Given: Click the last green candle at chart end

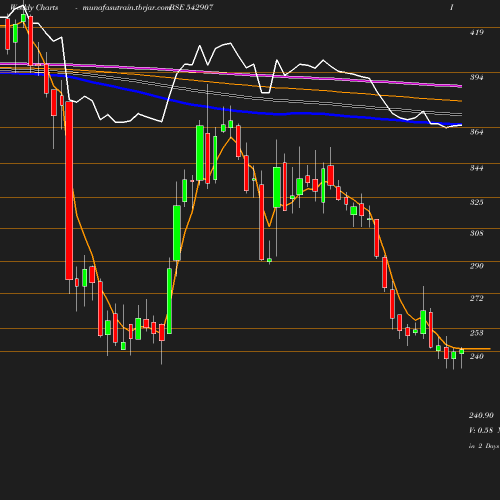Looking at the screenshot, I should tap(462, 351).
